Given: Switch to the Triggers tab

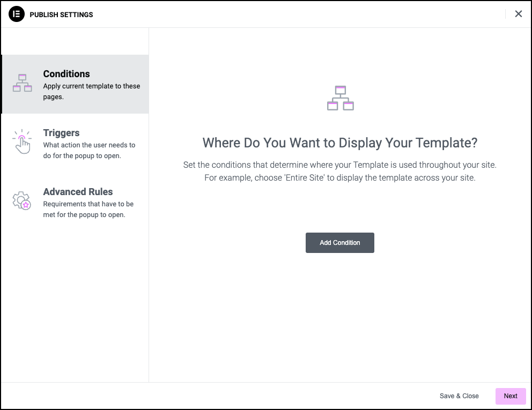Looking at the screenshot, I should (75, 143).
